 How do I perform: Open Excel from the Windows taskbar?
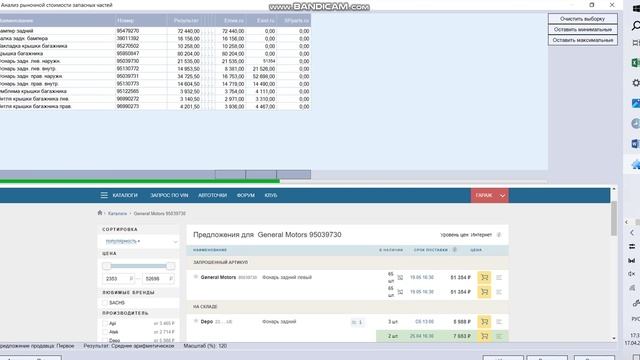635,63
